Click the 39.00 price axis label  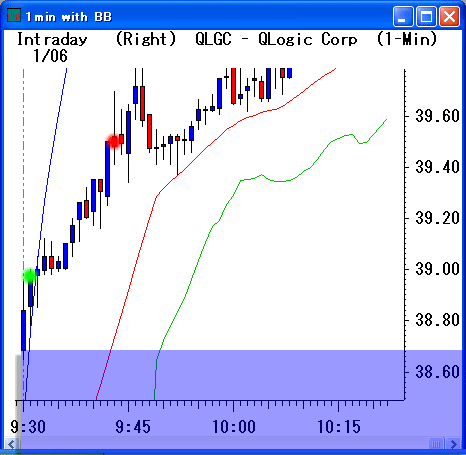(x=437, y=269)
